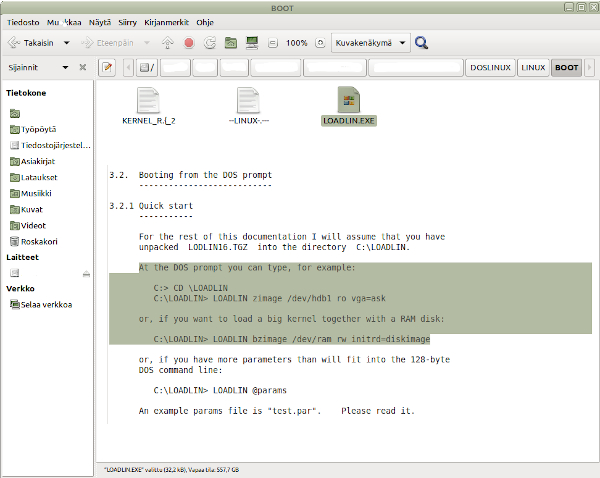Screen dimensions: 600x478
Task: Click the Tietokone sidebar heading
Action: (26, 93)
